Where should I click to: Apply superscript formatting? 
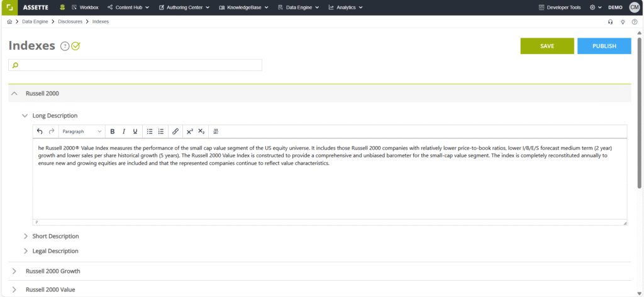point(190,132)
